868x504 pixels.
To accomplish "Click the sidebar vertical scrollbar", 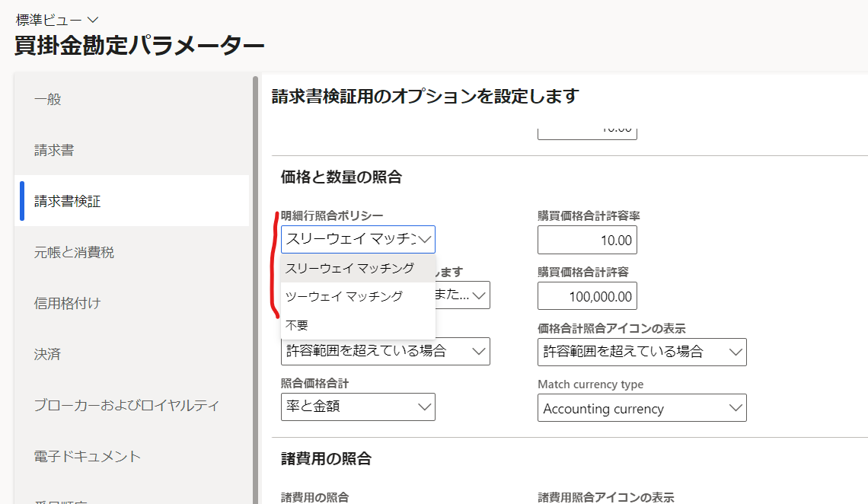I will (255, 290).
